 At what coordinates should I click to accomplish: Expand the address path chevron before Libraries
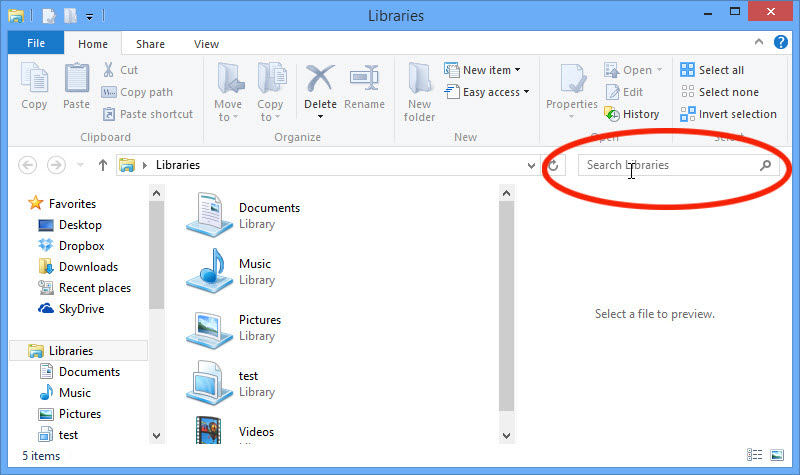click(145, 165)
